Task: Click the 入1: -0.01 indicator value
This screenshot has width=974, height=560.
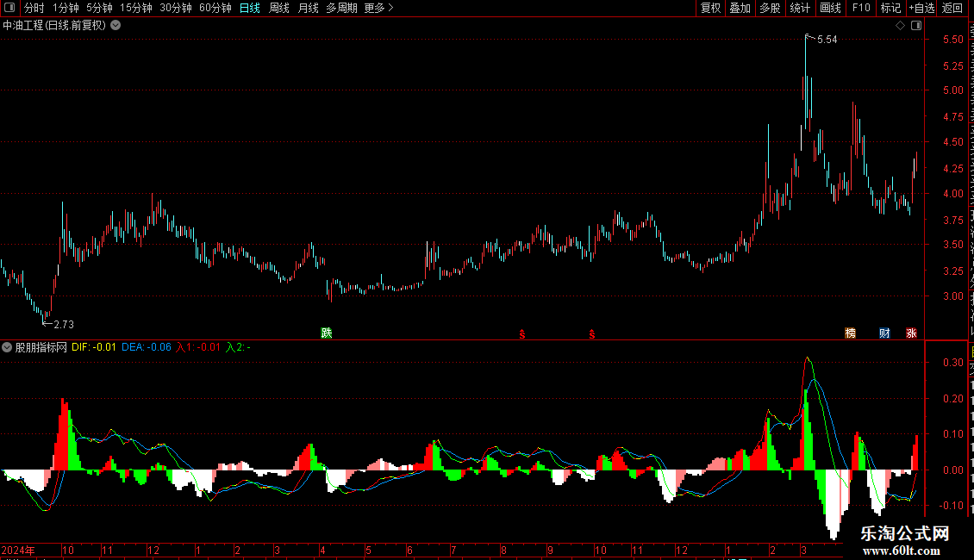Action: 198,347
